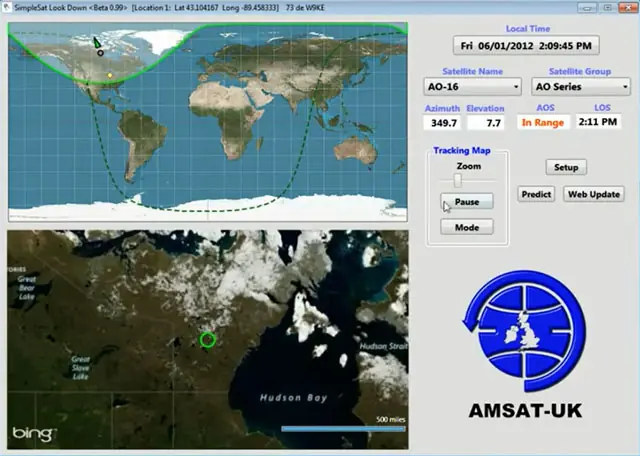Image resolution: width=640 pixels, height=456 pixels.
Task: Click the Predict button
Action: 536,194
